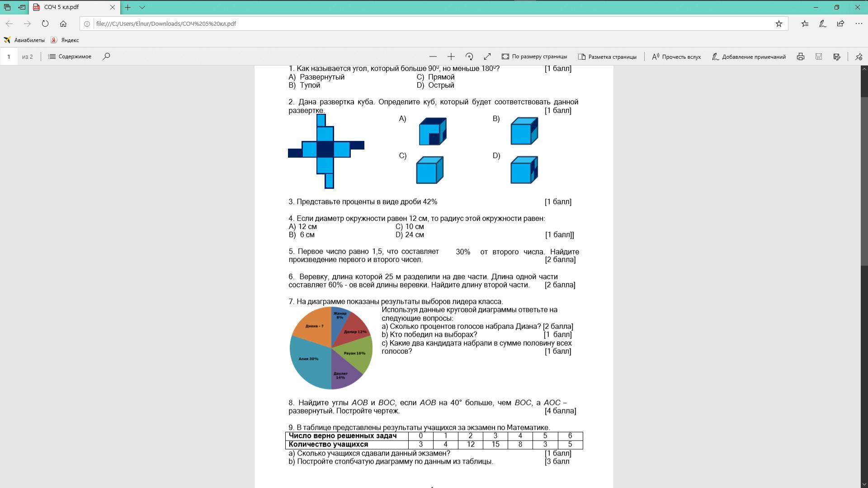868x488 pixels.
Task: Add page to favorites star
Action: 778,23
